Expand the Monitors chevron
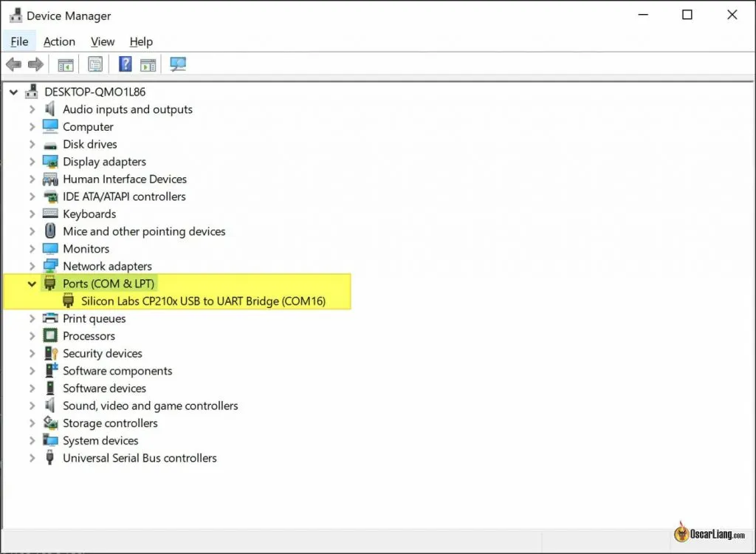The image size is (756, 554). [32, 248]
